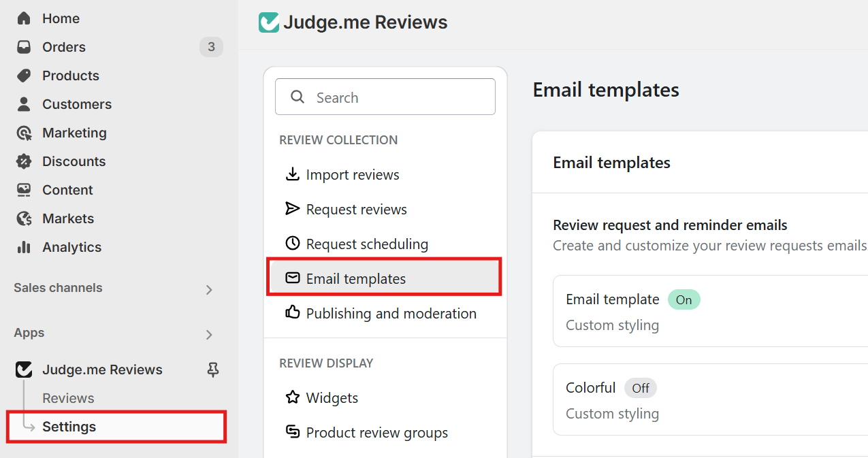Click the REVIEW COLLECTION section heading

tap(338, 140)
